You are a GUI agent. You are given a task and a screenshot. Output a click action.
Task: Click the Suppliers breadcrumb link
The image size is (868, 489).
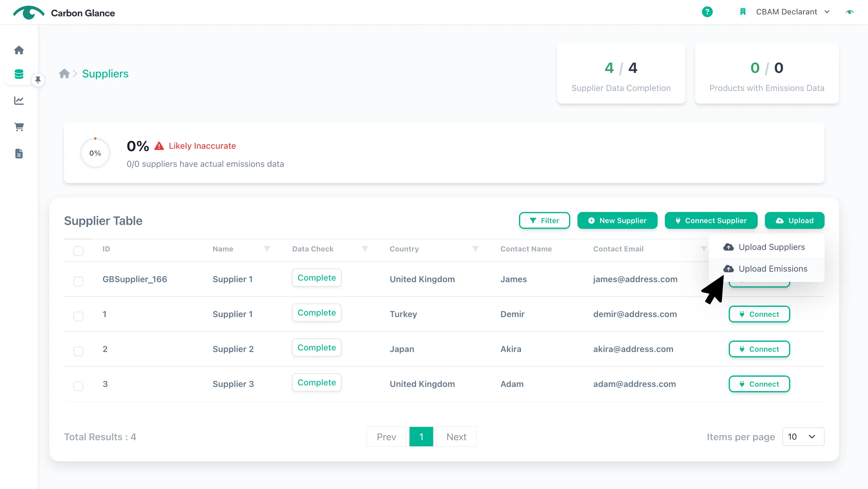tap(105, 74)
